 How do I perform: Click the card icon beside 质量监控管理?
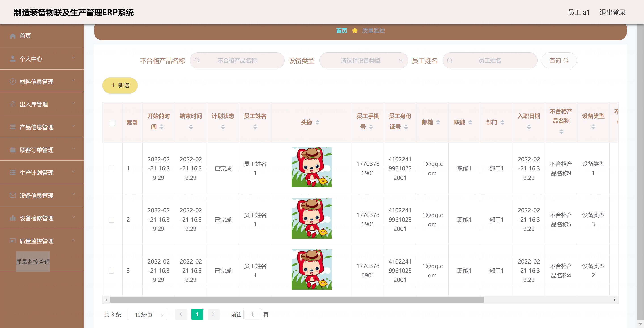tap(13, 241)
